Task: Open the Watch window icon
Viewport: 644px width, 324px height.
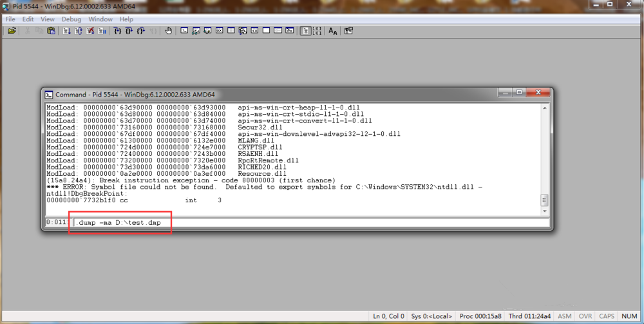Action: (x=196, y=31)
